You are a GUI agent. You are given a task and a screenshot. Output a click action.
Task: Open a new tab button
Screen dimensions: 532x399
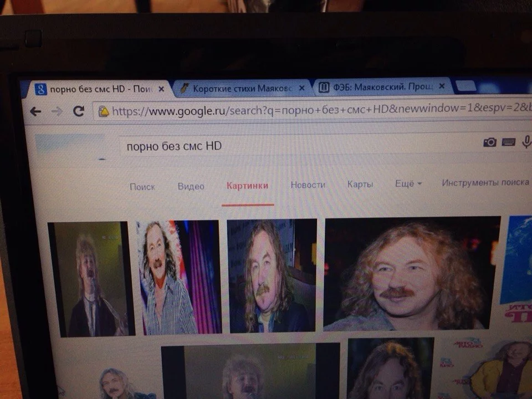(467, 86)
